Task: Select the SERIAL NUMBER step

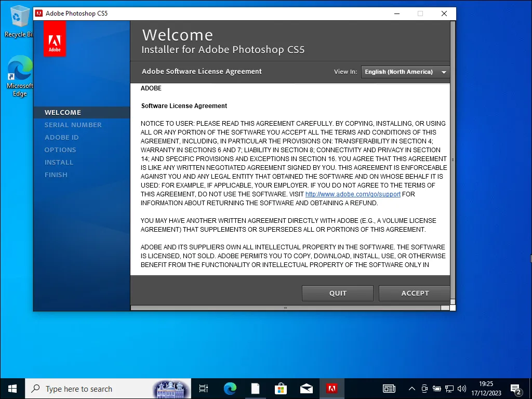Action: [73, 125]
